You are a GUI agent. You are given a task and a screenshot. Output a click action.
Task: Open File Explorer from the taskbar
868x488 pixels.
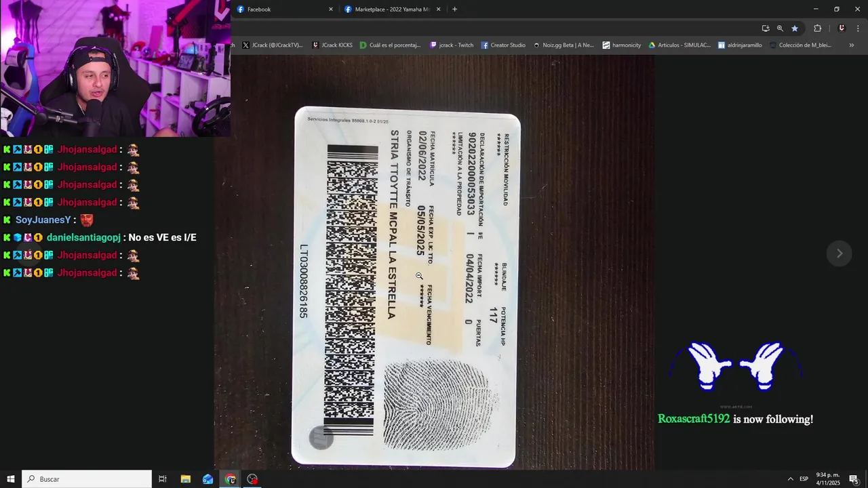pyautogui.click(x=185, y=479)
